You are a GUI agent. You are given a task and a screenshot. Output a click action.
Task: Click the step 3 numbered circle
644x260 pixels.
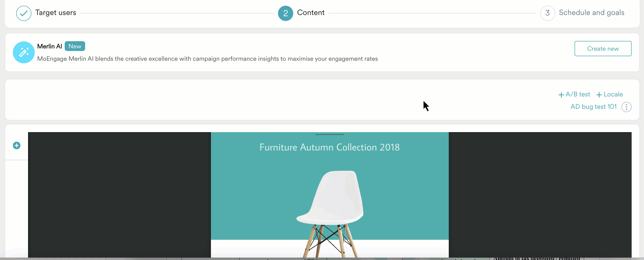point(547,13)
